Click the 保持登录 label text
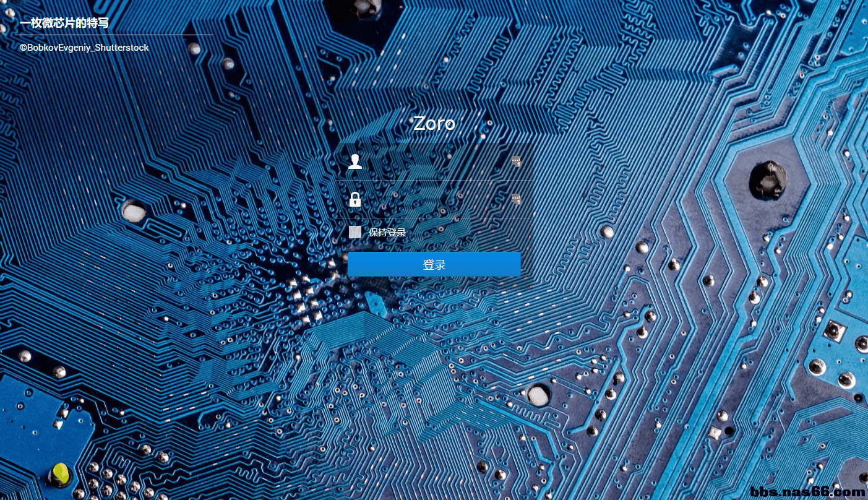 (x=387, y=233)
